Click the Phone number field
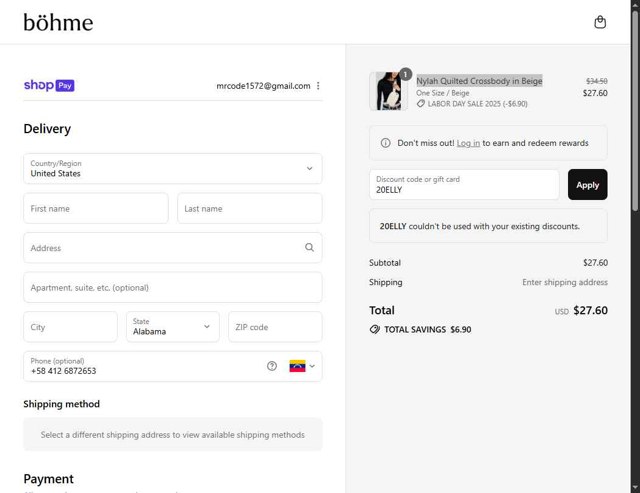Image resolution: width=640 pixels, height=493 pixels. 173,366
